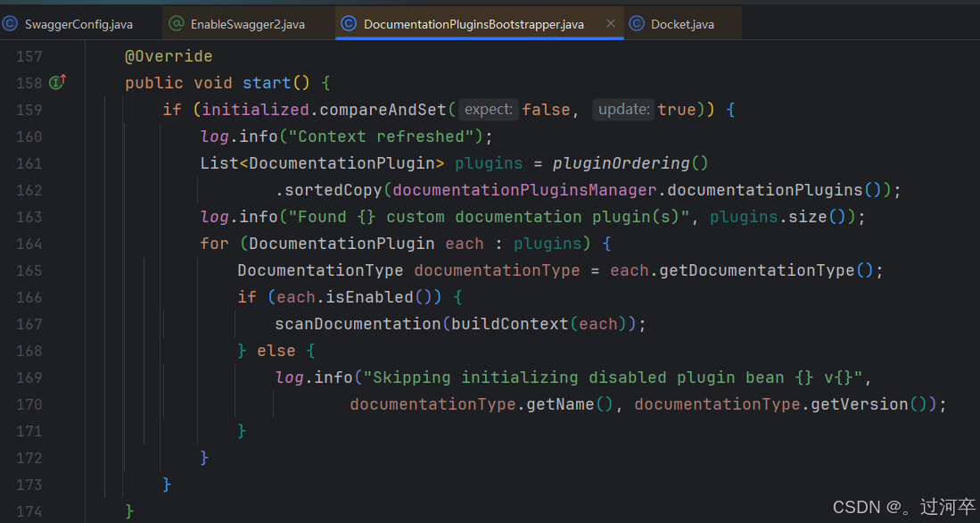Click line number 165 in the gutter
Image resolution: width=980 pixels, height=523 pixels.
point(28,270)
